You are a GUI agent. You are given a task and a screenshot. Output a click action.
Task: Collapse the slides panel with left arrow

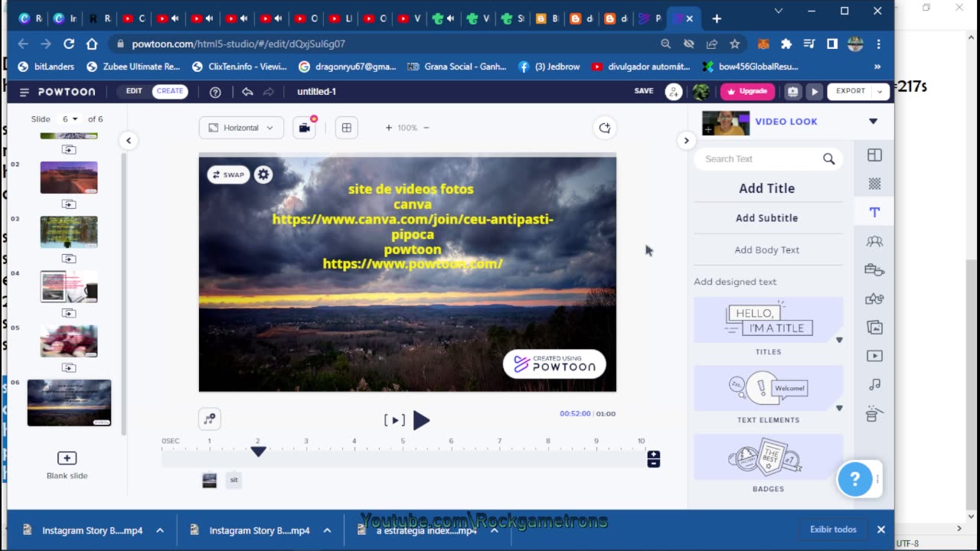pos(129,141)
